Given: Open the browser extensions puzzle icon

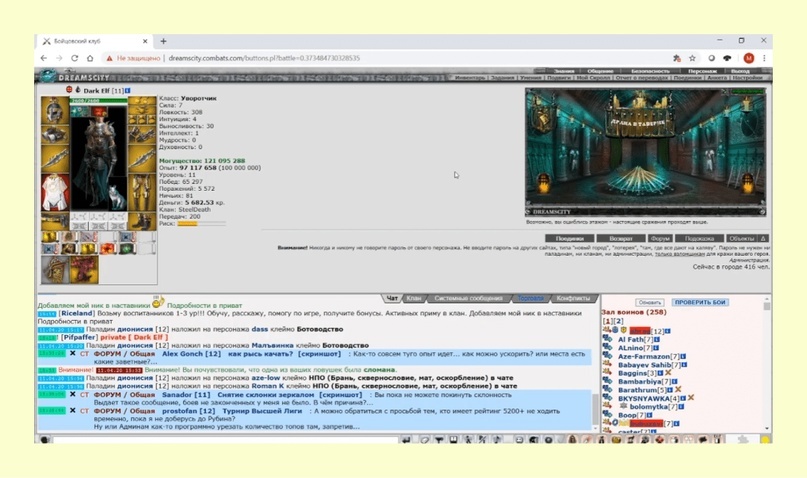Looking at the screenshot, I should click(677, 58).
